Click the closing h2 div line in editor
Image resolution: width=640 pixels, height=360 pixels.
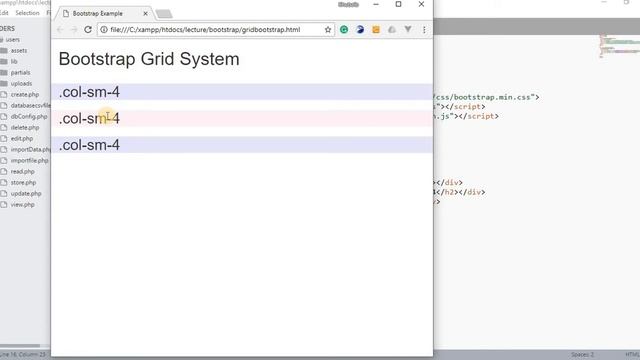460,192
